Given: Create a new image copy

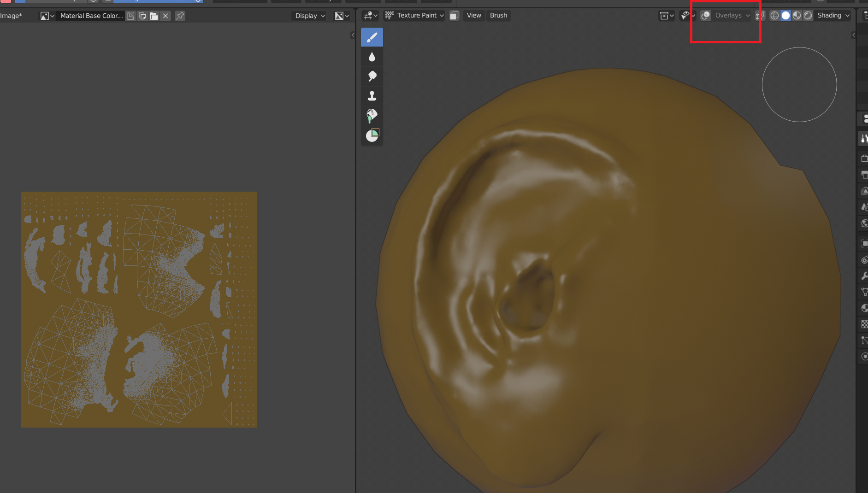Looking at the screenshot, I should [x=142, y=16].
